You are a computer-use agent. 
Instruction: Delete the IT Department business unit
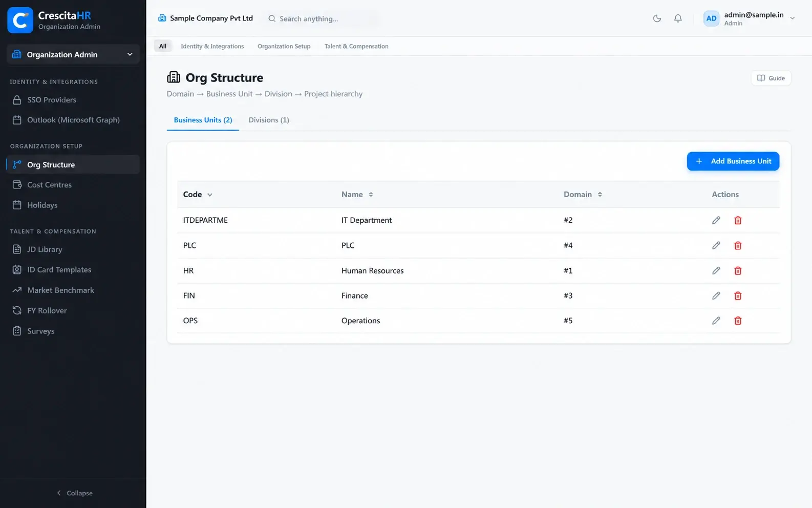click(x=738, y=220)
